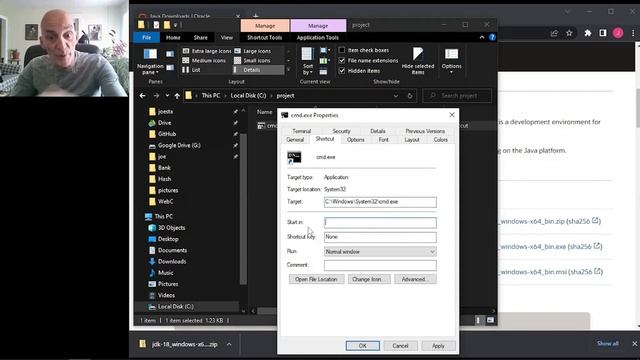Open Drive in quick access
This screenshot has width=640, height=360.
pos(164,122)
